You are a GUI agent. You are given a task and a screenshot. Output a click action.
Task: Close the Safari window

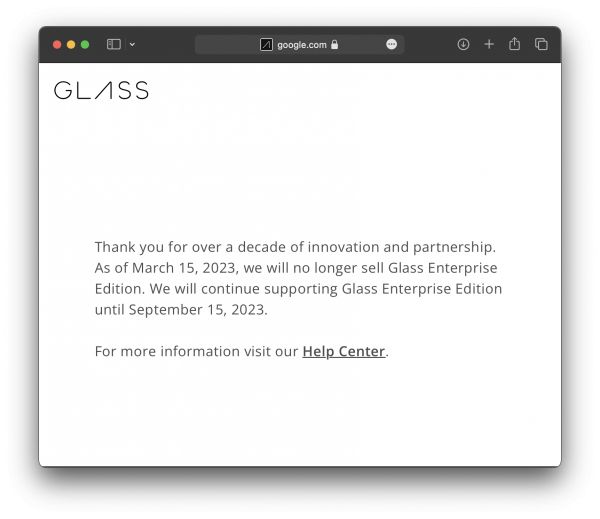pyautogui.click(x=57, y=44)
